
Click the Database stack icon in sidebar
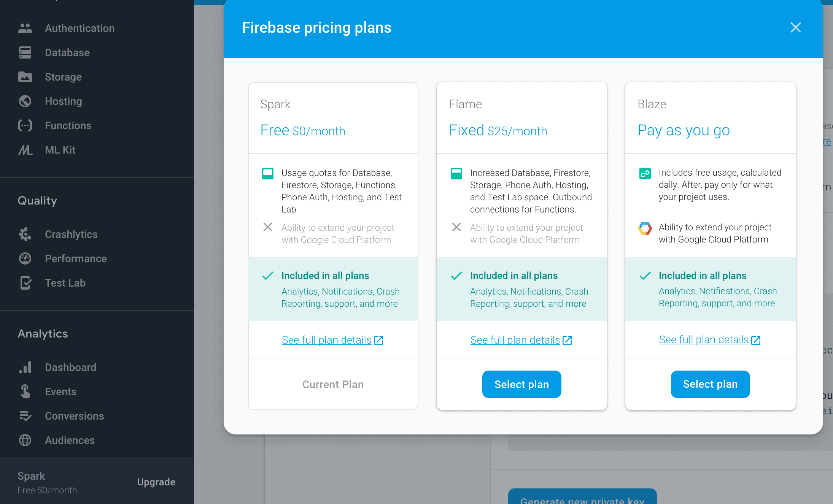(x=25, y=52)
